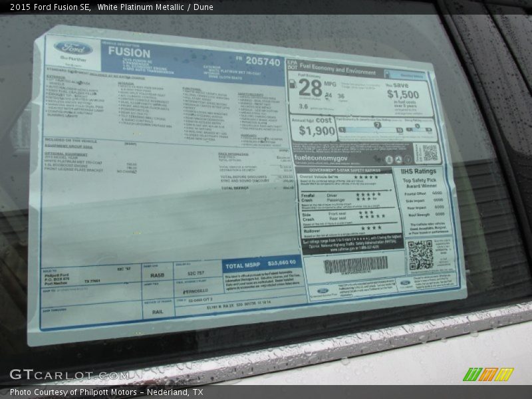Click the striped color logo at bottom right
This screenshot has width=532, height=399.
488,374
